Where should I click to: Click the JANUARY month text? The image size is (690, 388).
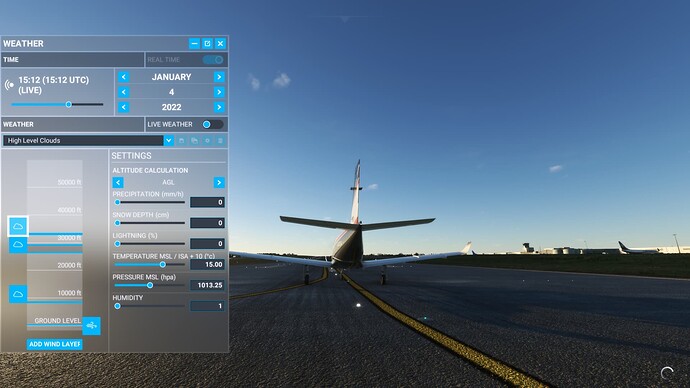[171, 77]
